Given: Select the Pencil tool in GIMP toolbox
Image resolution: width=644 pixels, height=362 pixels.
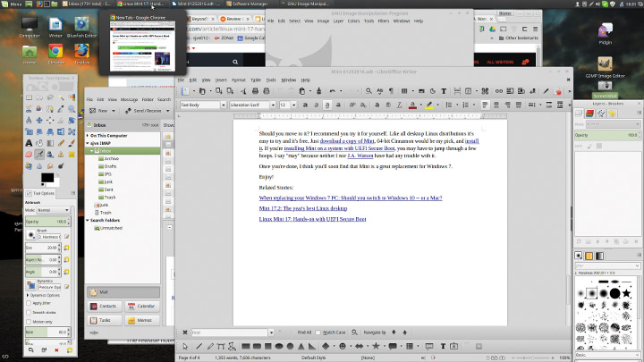Looking at the screenshot, I should pos(61,143).
